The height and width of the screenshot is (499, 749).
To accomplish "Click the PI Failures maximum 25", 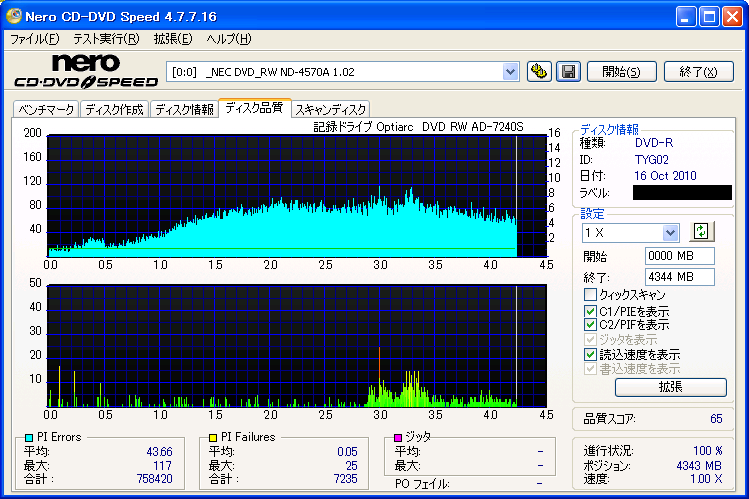I will pos(352,465).
